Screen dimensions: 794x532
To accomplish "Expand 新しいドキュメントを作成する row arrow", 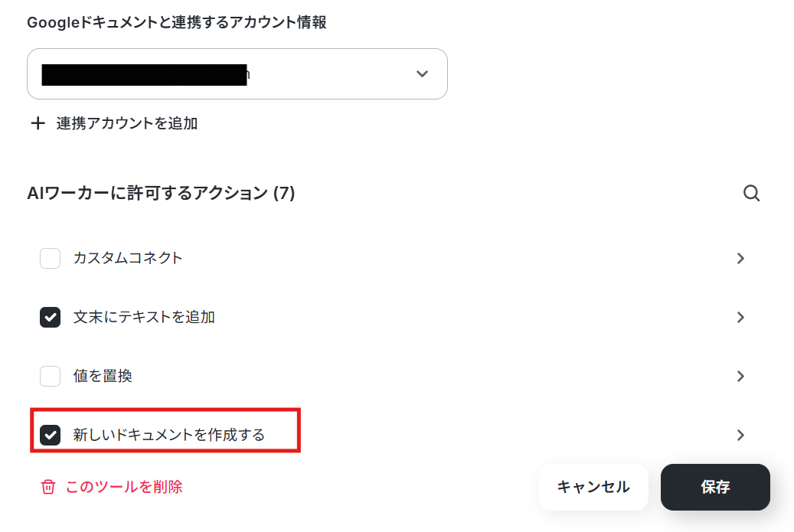I will 741,436.
